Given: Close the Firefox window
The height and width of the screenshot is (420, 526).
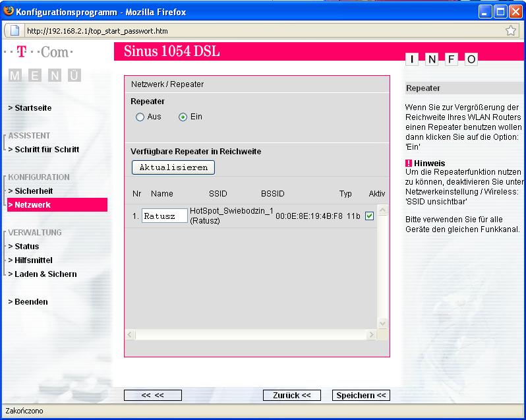Looking at the screenshot, I should tap(515, 12).
